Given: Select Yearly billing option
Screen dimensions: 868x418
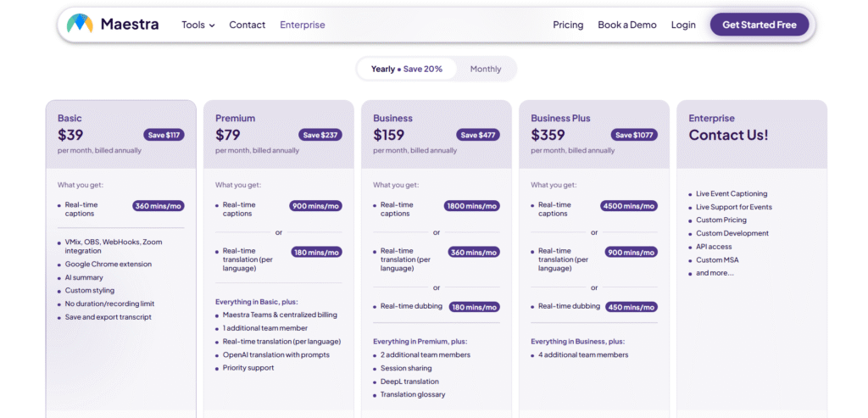Looking at the screenshot, I should [x=407, y=70].
